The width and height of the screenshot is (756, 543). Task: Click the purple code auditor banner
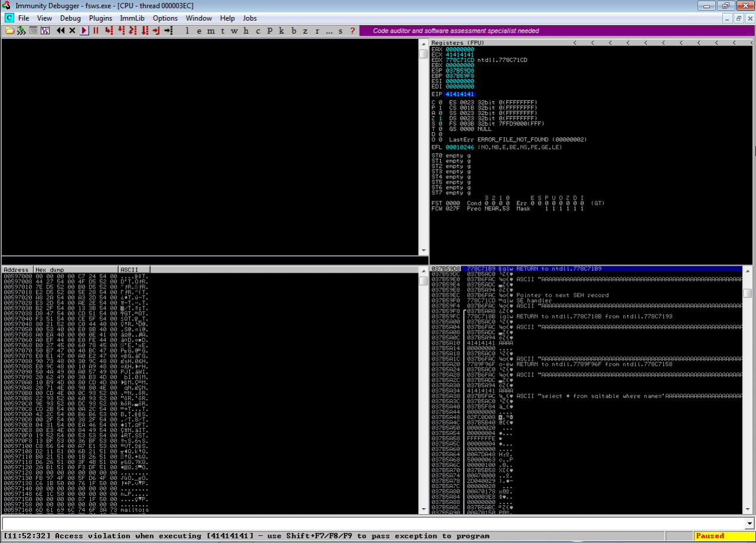pos(455,31)
